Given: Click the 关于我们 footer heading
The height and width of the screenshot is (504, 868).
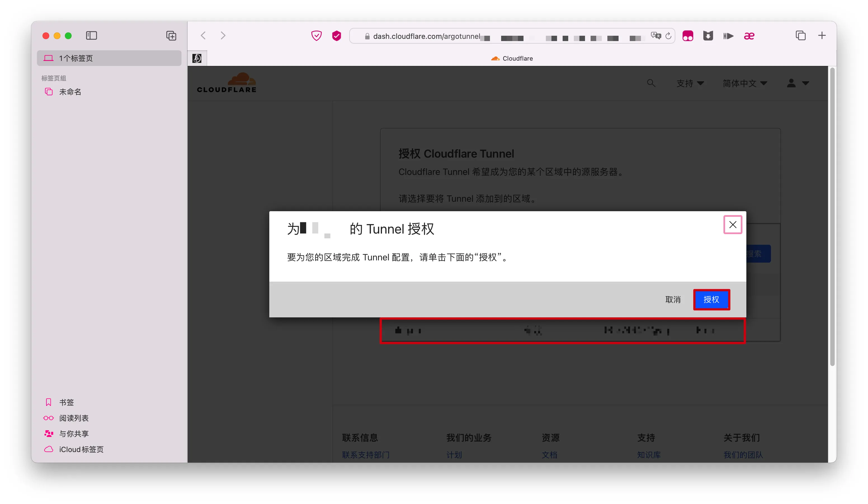Looking at the screenshot, I should pos(742,438).
